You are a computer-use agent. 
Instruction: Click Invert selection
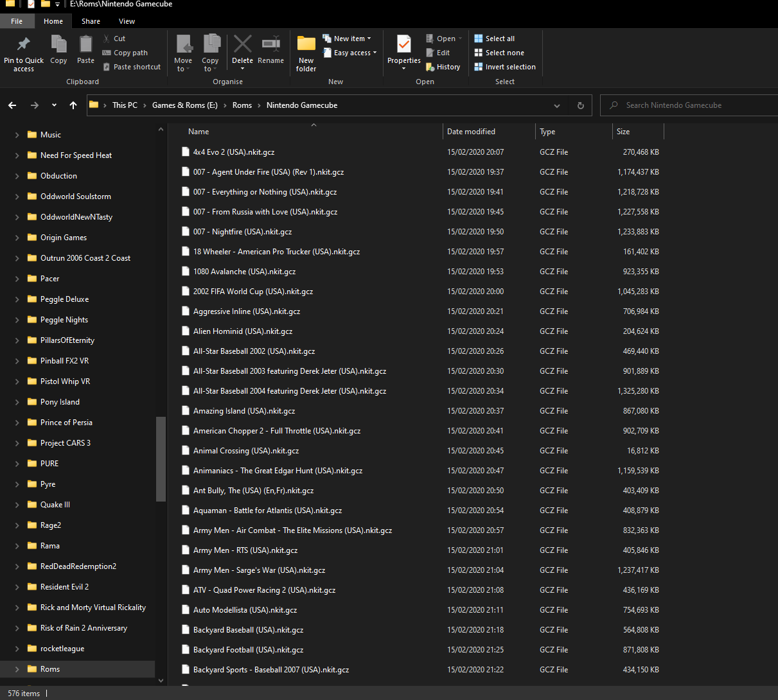point(505,67)
